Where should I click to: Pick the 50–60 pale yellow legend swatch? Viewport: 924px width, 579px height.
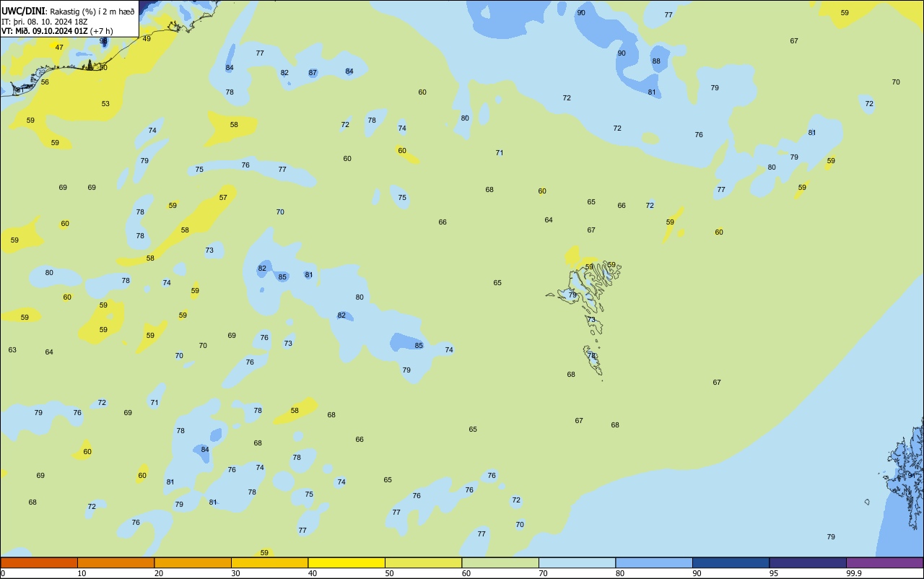pos(423,562)
